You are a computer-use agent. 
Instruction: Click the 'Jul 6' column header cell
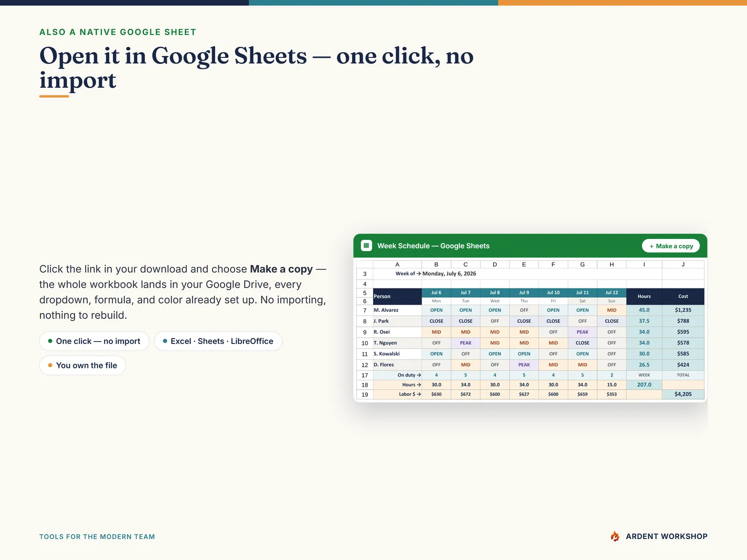tap(436, 293)
